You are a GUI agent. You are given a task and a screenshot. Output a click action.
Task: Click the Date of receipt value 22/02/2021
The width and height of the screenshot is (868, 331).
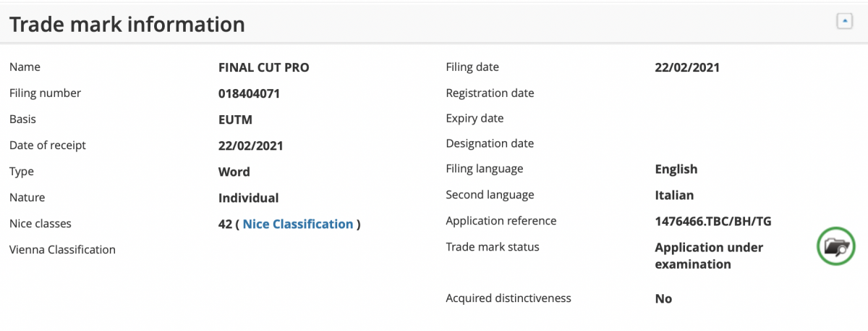pos(250,146)
